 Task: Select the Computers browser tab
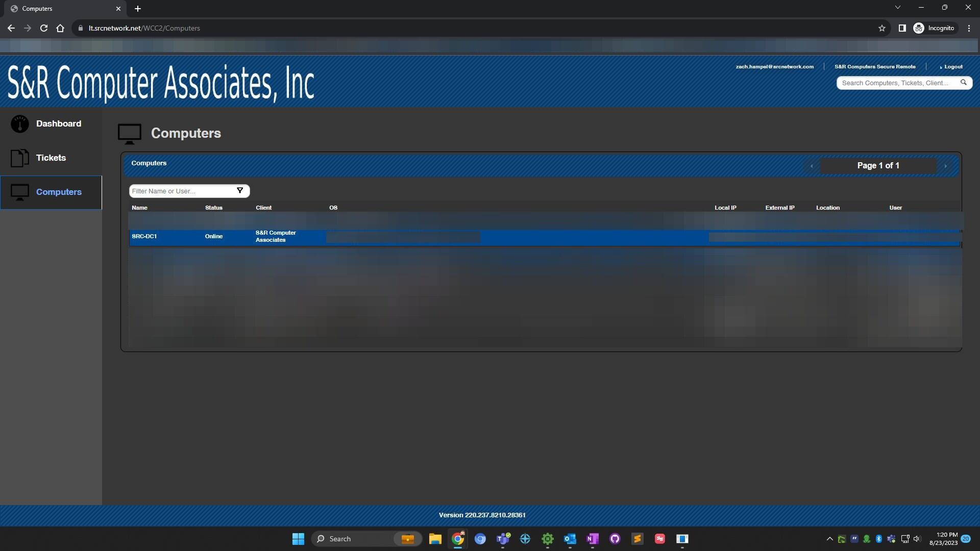65,9
